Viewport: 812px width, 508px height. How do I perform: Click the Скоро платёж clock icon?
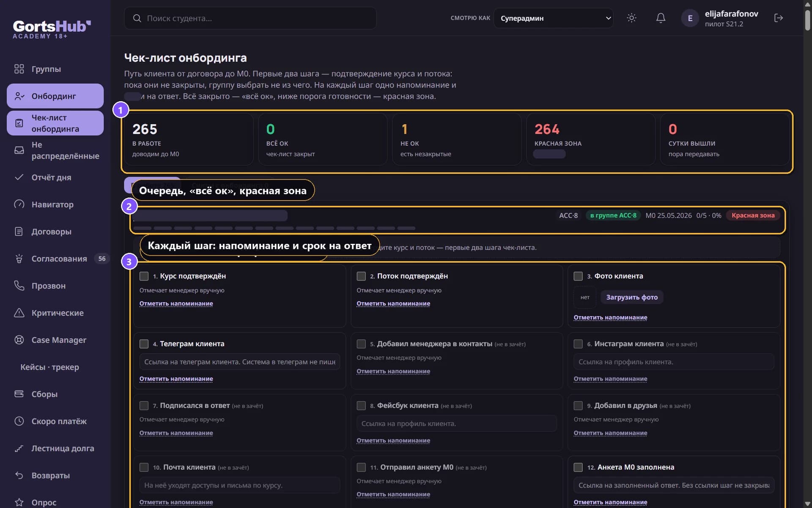(x=19, y=421)
